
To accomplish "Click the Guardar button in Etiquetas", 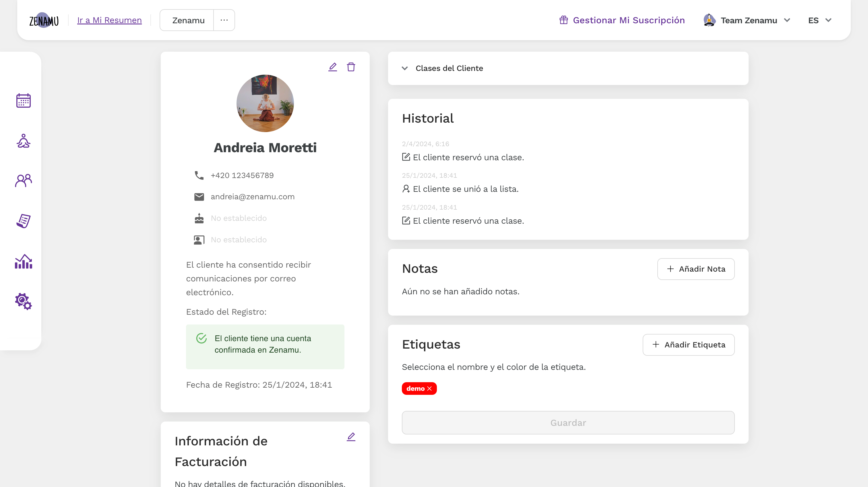I will click(x=568, y=423).
